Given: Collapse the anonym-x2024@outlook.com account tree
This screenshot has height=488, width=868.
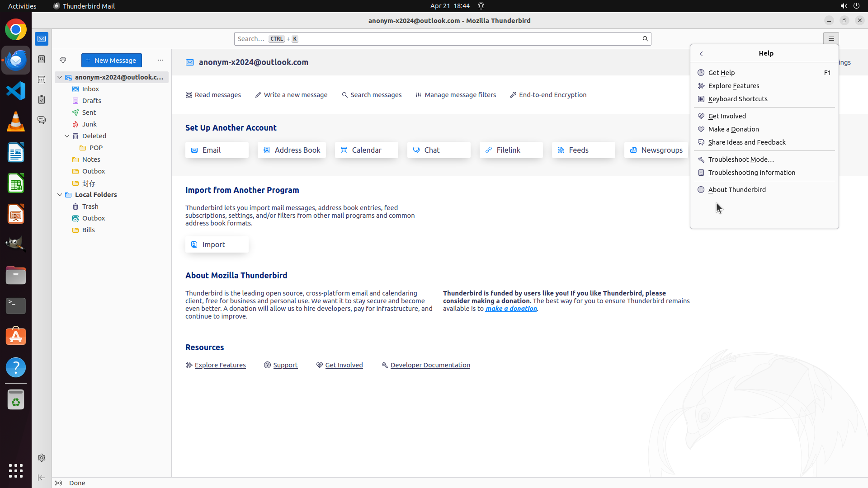Looking at the screenshot, I should tap(60, 77).
